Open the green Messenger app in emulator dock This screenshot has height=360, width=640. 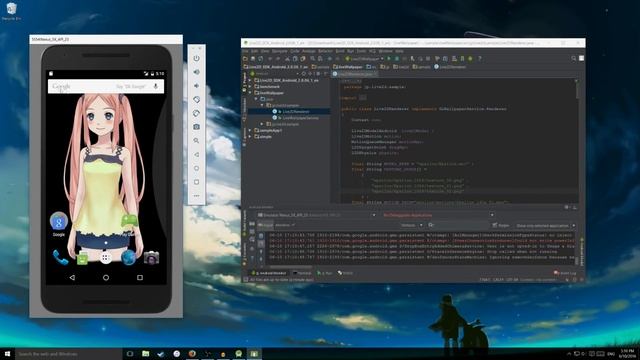coord(82,258)
